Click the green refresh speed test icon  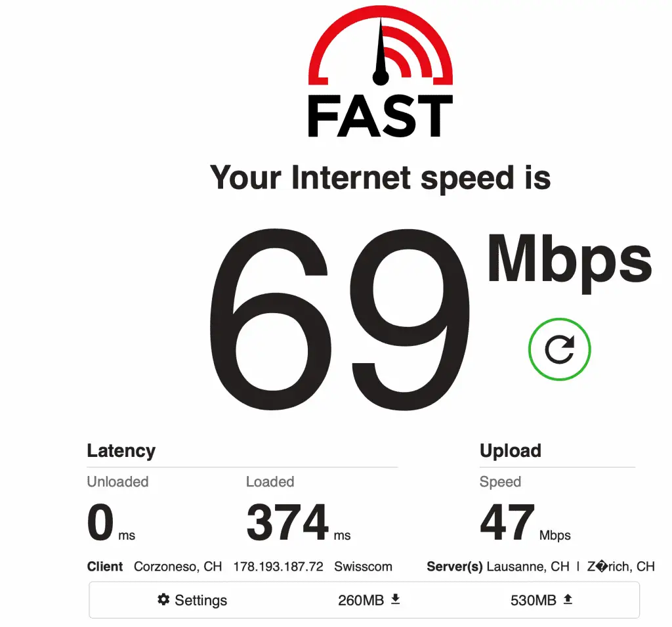click(x=559, y=349)
